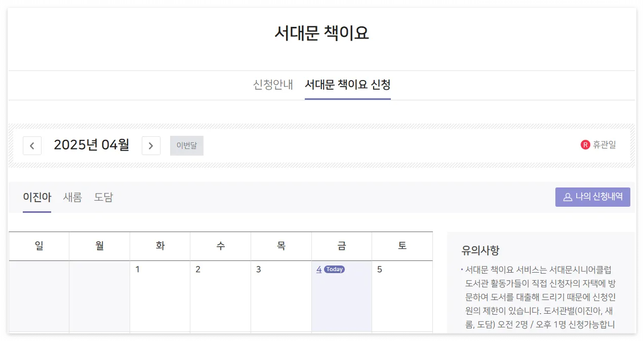Advance to next month with the right chevron

click(x=151, y=145)
